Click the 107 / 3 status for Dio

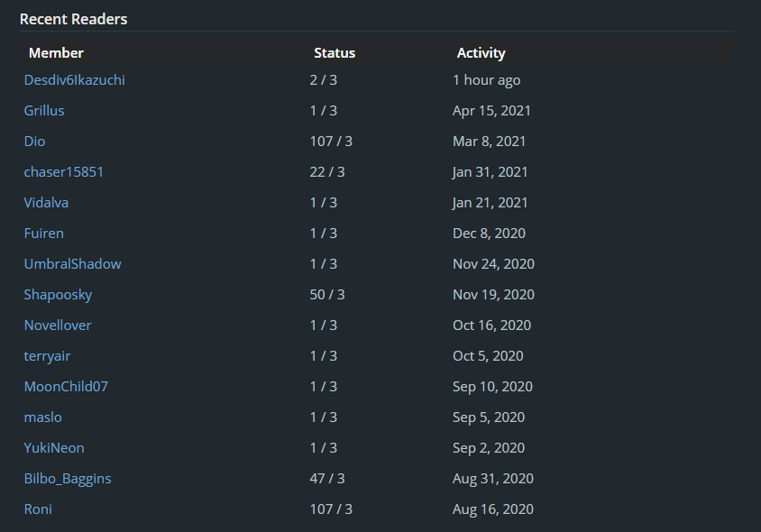(331, 142)
